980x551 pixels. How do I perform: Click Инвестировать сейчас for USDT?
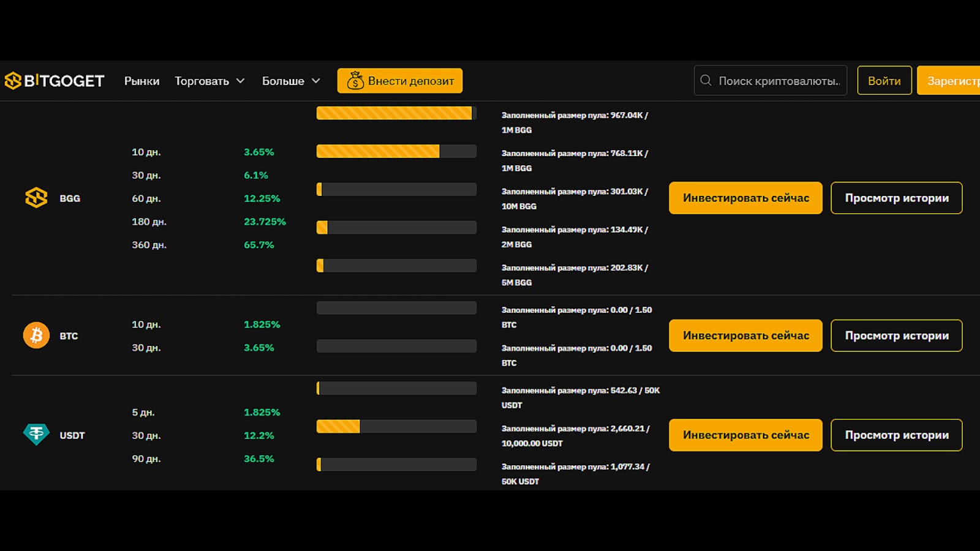pos(745,435)
